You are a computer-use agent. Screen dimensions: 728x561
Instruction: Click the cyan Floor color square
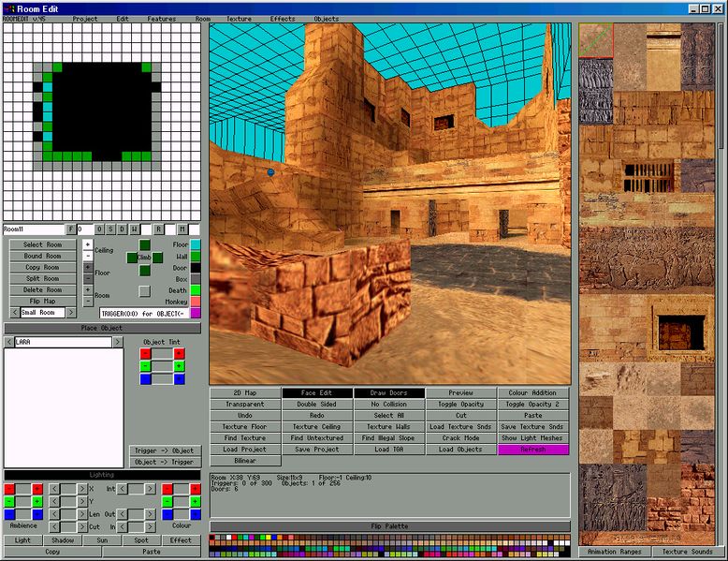[x=196, y=244]
